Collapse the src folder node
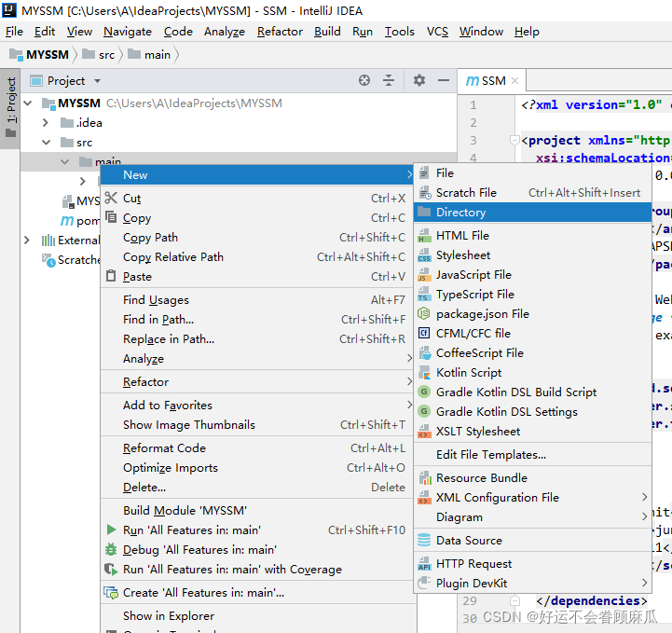672x633 pixels. point(46,143)
